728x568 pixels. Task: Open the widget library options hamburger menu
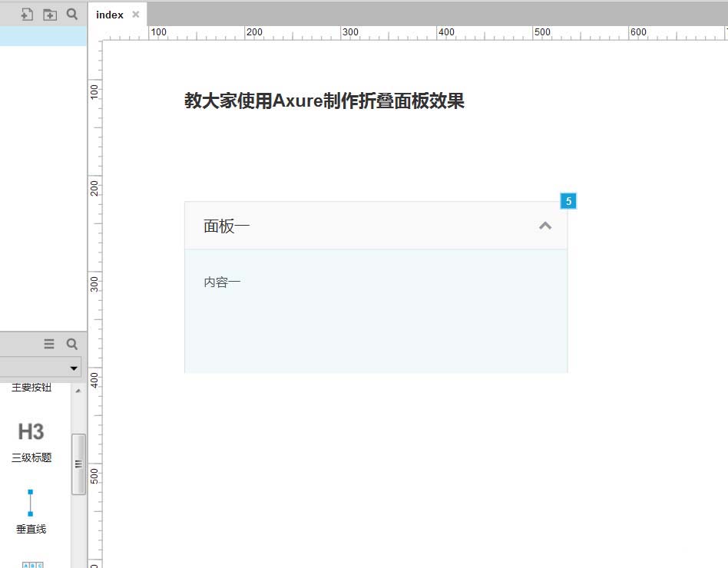click(x=49, y=344)
